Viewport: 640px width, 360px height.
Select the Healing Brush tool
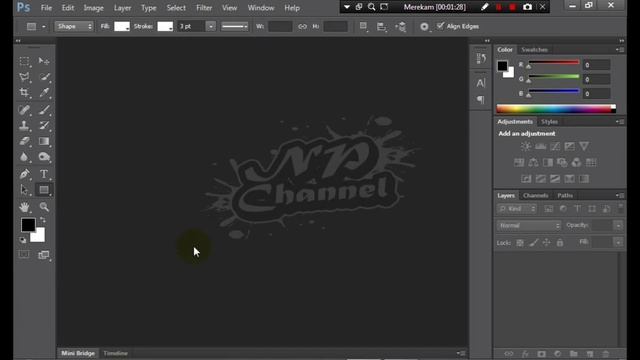point(24,109)
